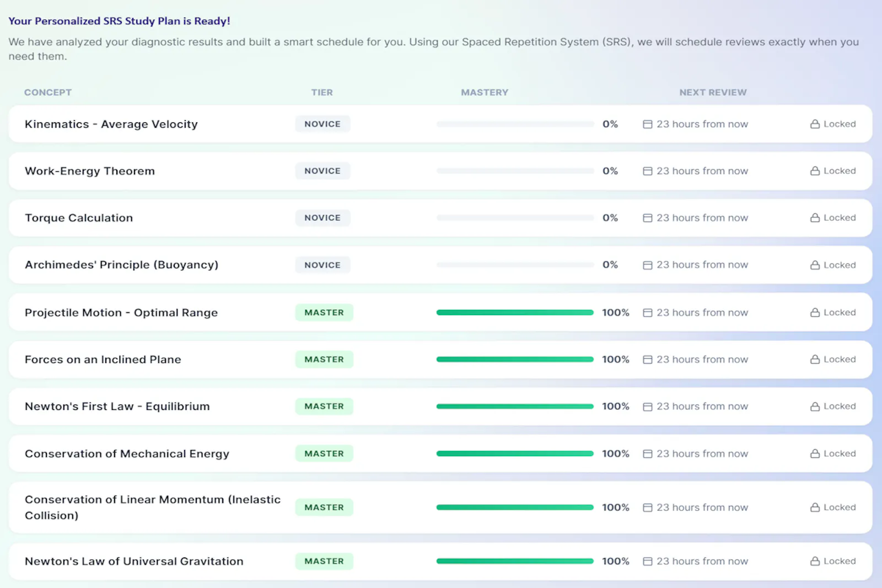Click the TIER column header
This screenshot has height=588, width=882.
click(x=322, y=93)
